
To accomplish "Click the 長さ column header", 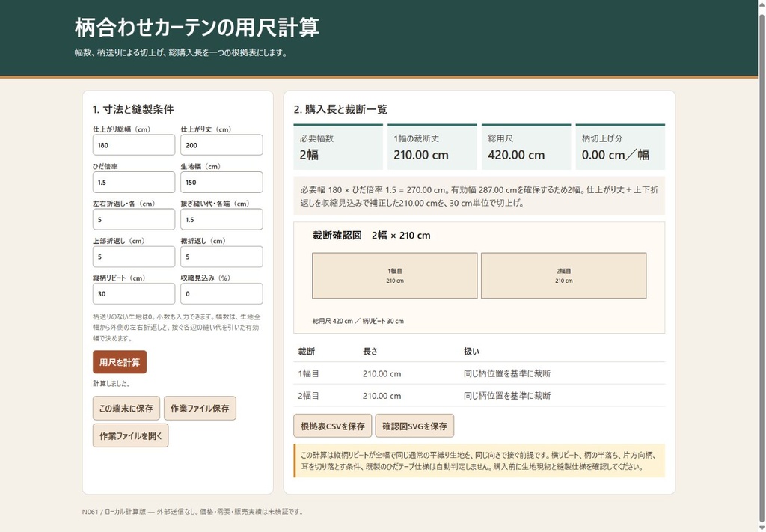I will pyautogui.click(x=370, y=351).
